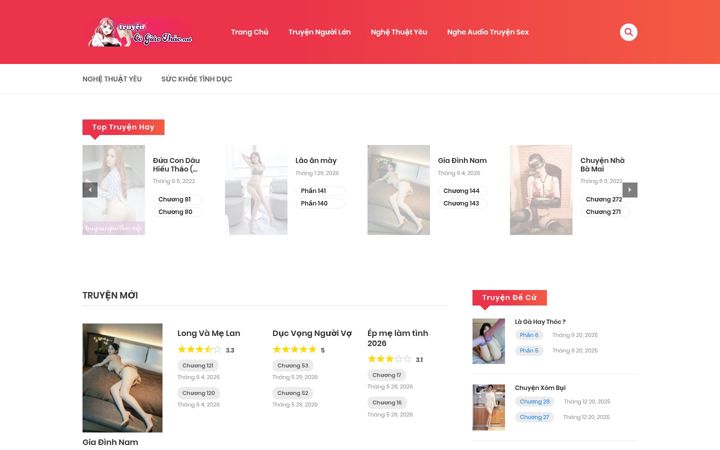Viewport: 720px width, 450px height.
Task: Click the Chuyện Nhà Bà Mai cover thumbnail
Action: (541, 190)
